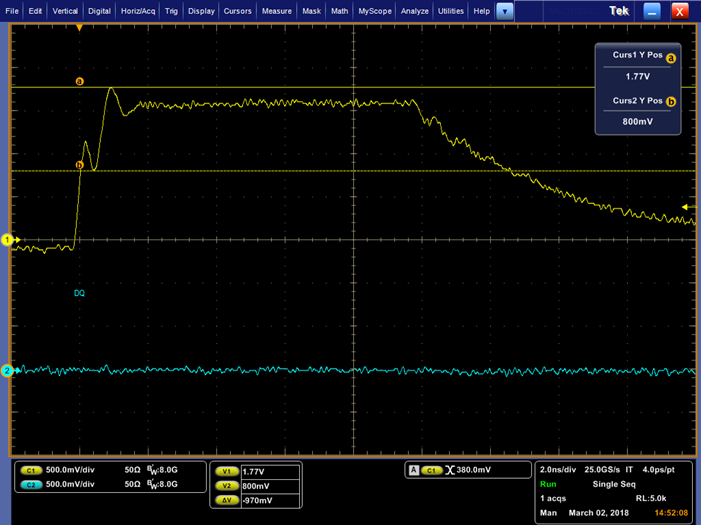The image size is (701, 525).
Task: Open the Analyze menu
Action: tap(414, 11)
